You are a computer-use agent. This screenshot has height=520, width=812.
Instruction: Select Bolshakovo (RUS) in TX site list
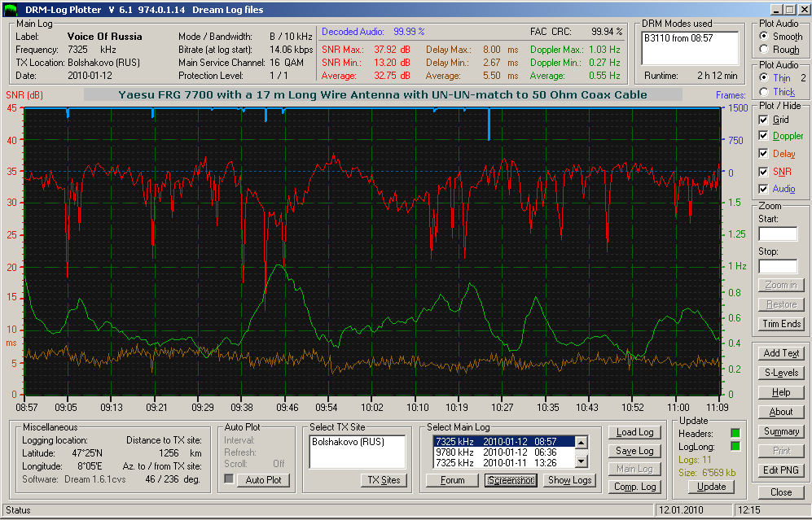pyautogui.click(x=348, y=442)
